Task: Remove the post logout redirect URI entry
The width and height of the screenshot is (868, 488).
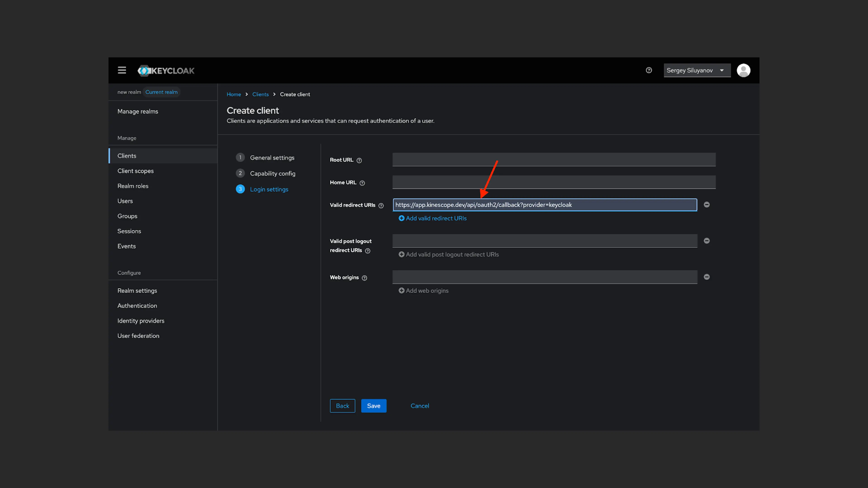Action: (707, 241)
